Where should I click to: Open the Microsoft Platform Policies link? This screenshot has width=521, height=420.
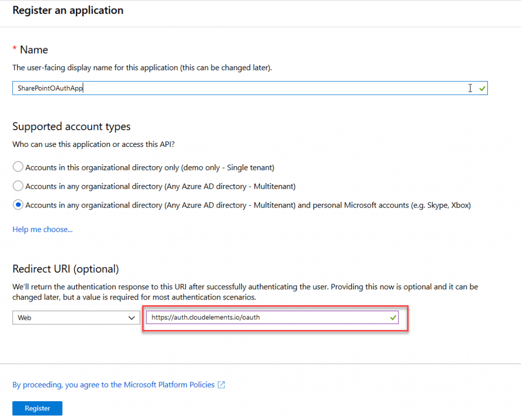(x=113, y=385)
